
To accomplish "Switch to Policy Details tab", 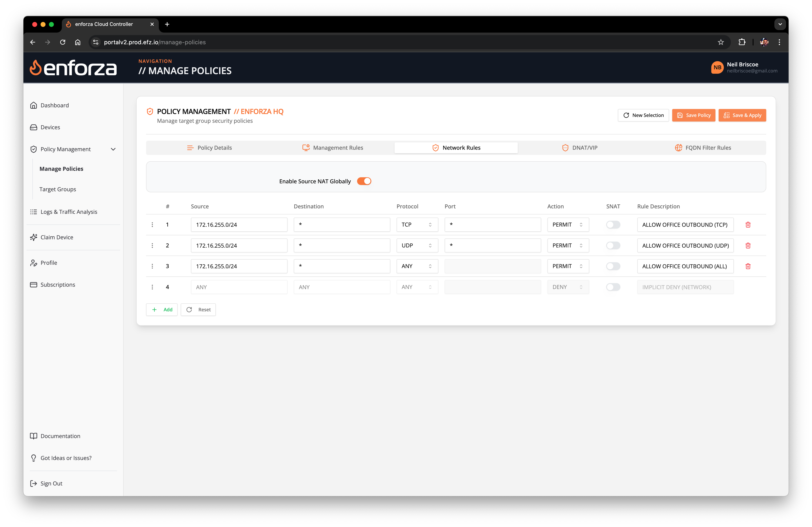I will (209, 148).
